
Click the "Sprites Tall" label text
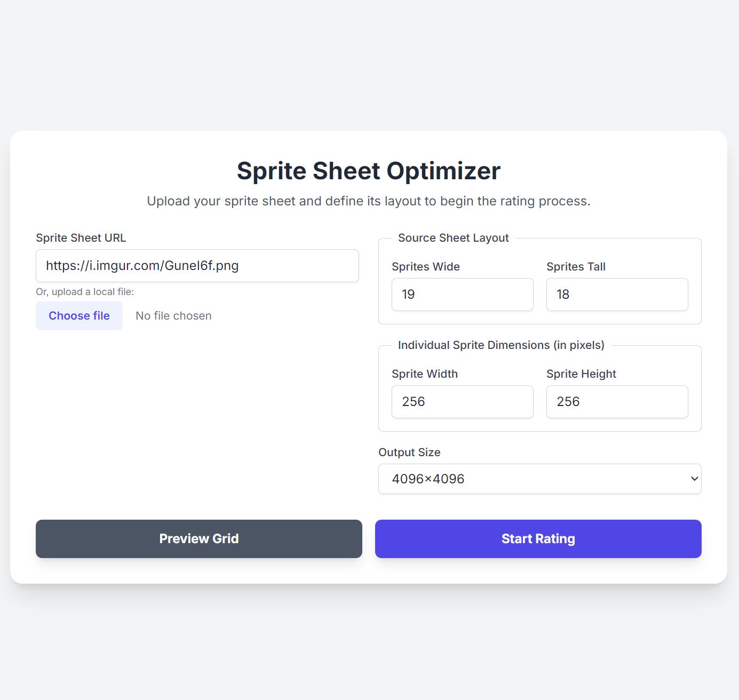tap(576, 267)
